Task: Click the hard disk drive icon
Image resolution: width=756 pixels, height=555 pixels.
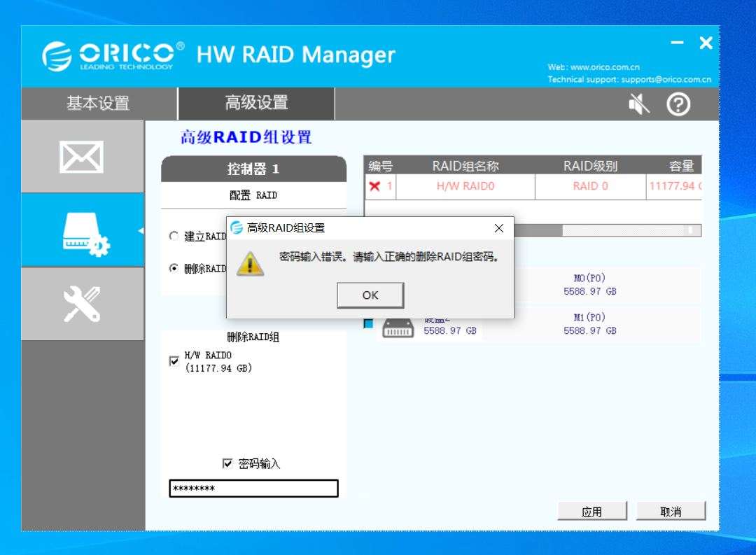Action: [398, 328]
